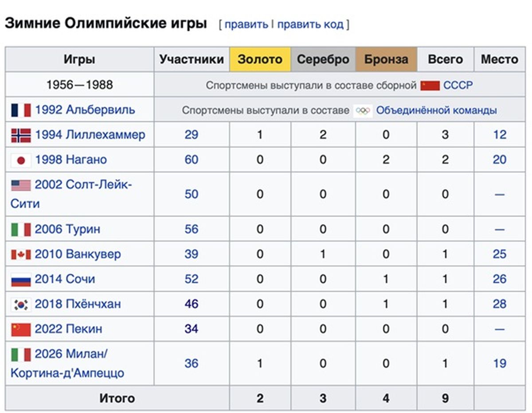
Task: Open the 2026 Милан/Кортина-д'Ампеццо link
Action: (67, 363)
